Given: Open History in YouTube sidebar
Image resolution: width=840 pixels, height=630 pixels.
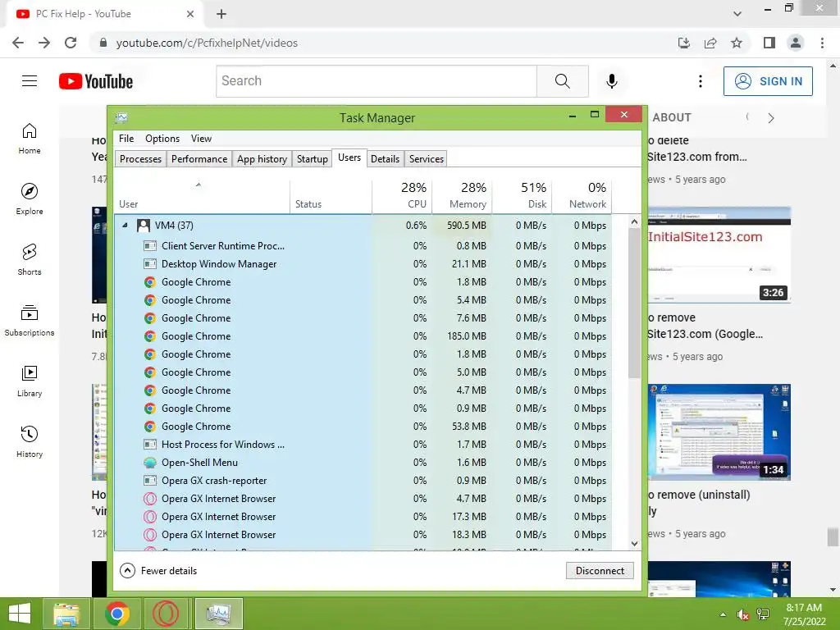Looking at the screenshot, I should pyautogui.click(x=30, y=441).
